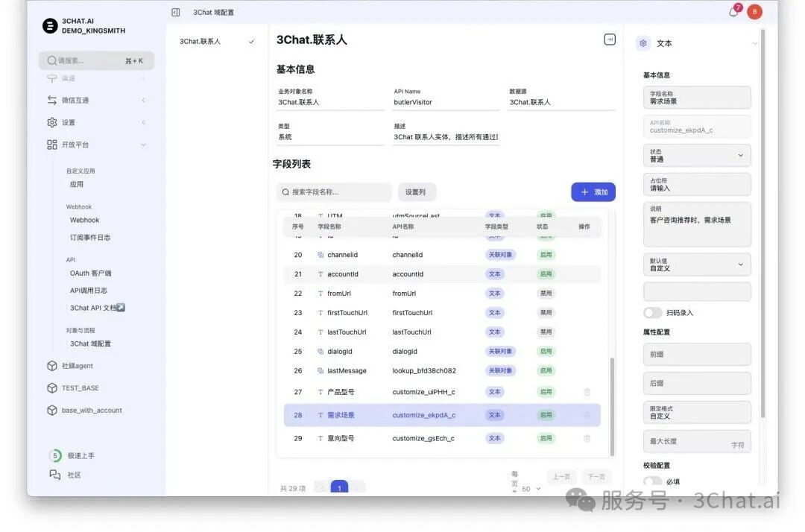Click the 社区 chat bubbles icon

point(54,475)
